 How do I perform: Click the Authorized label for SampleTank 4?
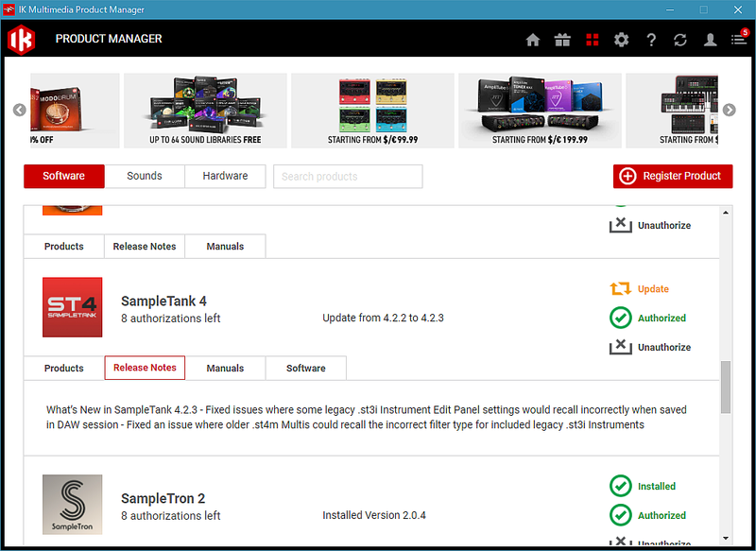[661, 319]
